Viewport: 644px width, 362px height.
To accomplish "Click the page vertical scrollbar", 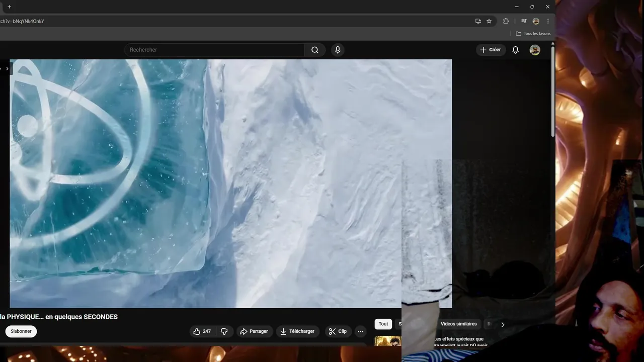I will point(553,92).
